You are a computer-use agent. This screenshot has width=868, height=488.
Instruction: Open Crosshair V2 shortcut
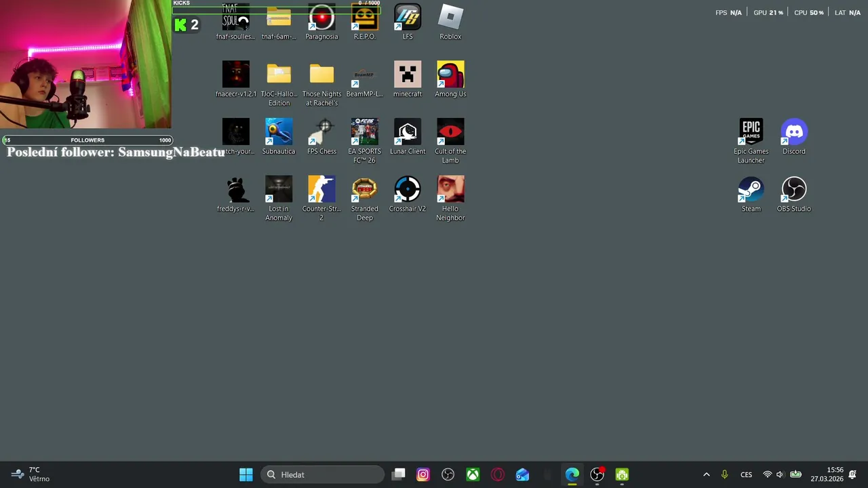tap(408, 195)
